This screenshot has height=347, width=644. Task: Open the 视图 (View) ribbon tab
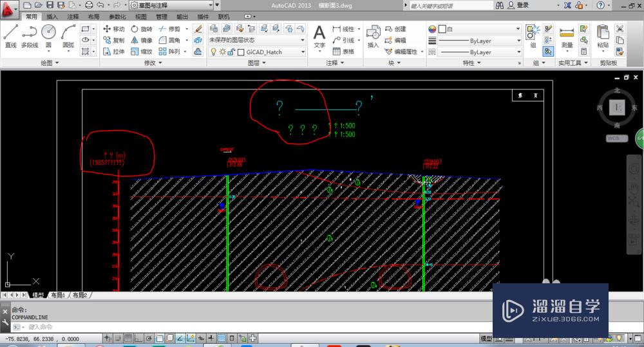(x=141, y=17)
